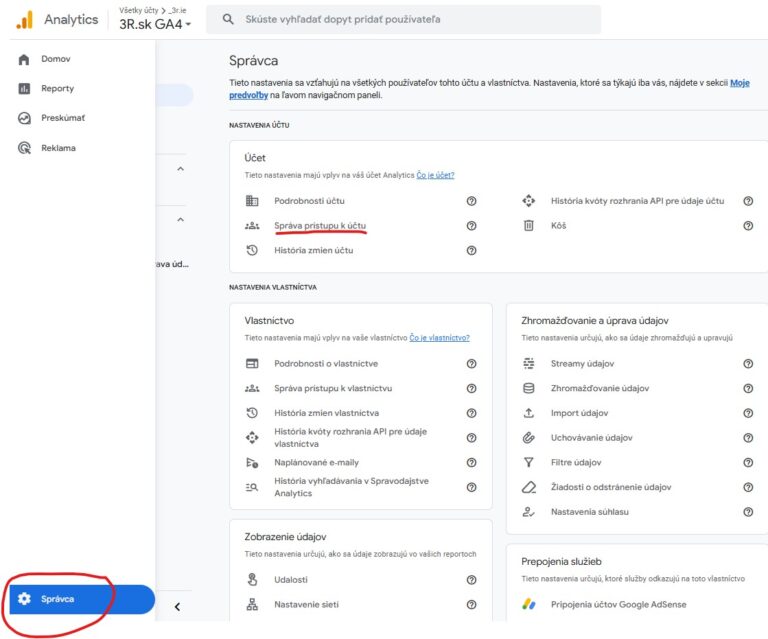Open História kvóty rozhrania API pre údaje vlastníctva
This screenshot has height=639, width=768.
[x=350, y=438]
